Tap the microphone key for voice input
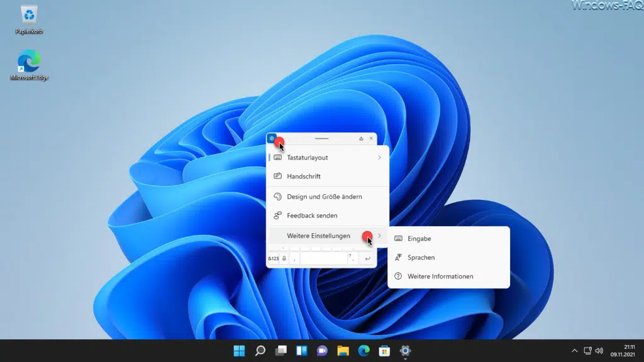This screenshot has width=644, height=362. coord(284,258)
